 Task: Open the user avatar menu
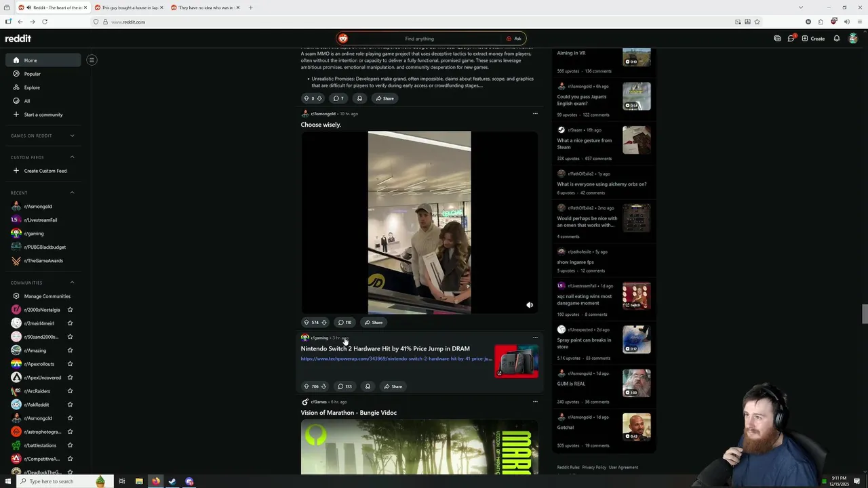pos(853,39)
